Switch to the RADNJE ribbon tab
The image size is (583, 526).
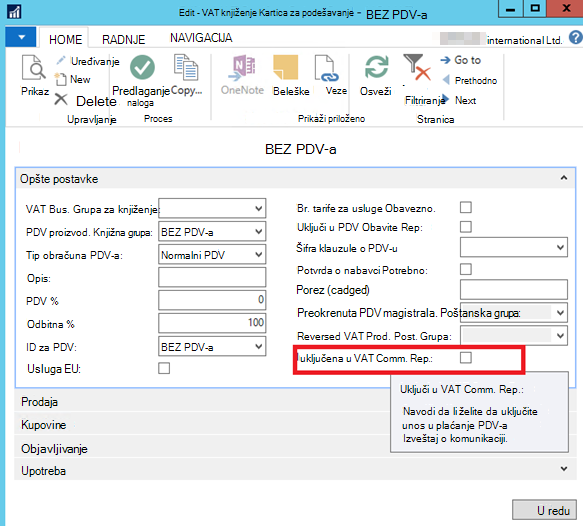[x=123, y=39]
